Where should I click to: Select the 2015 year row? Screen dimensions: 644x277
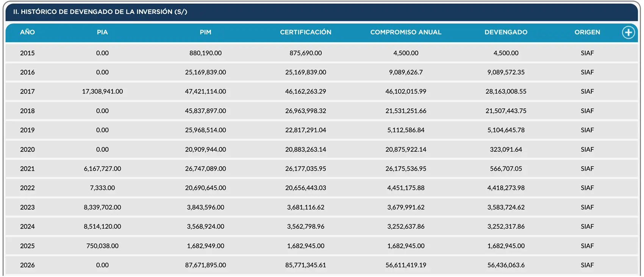pos(322,53)
